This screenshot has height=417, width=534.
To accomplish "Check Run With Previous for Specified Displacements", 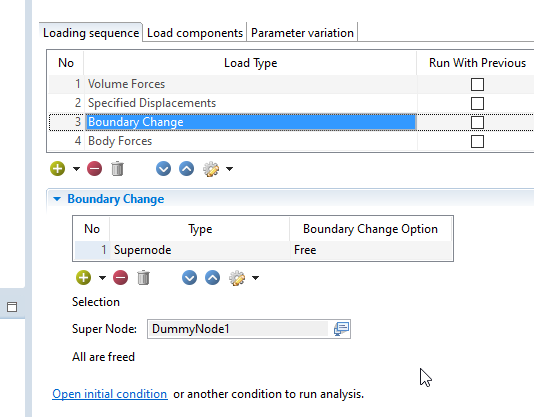I will pos(477,104).
